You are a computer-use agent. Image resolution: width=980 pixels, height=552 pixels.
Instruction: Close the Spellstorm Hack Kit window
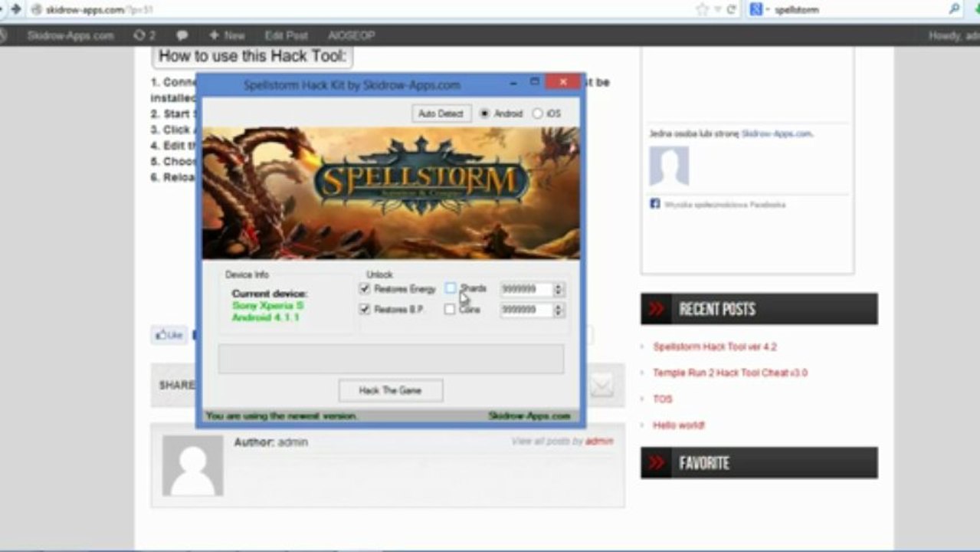(x=564, y=81)
